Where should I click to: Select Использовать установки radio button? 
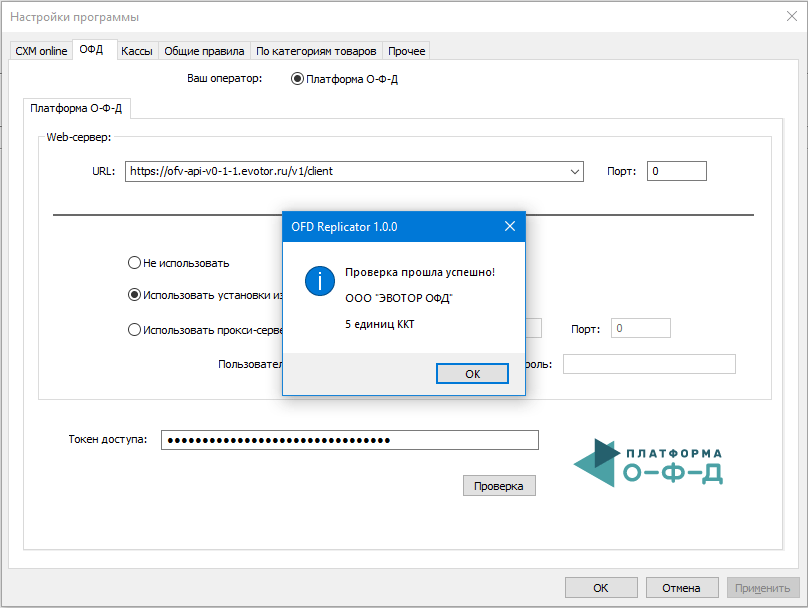tap(135, 295)
